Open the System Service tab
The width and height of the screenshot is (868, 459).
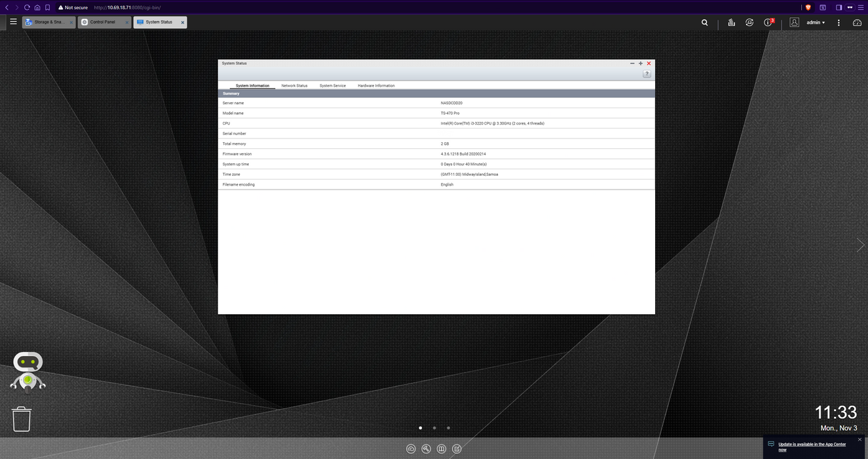[332, 86]
